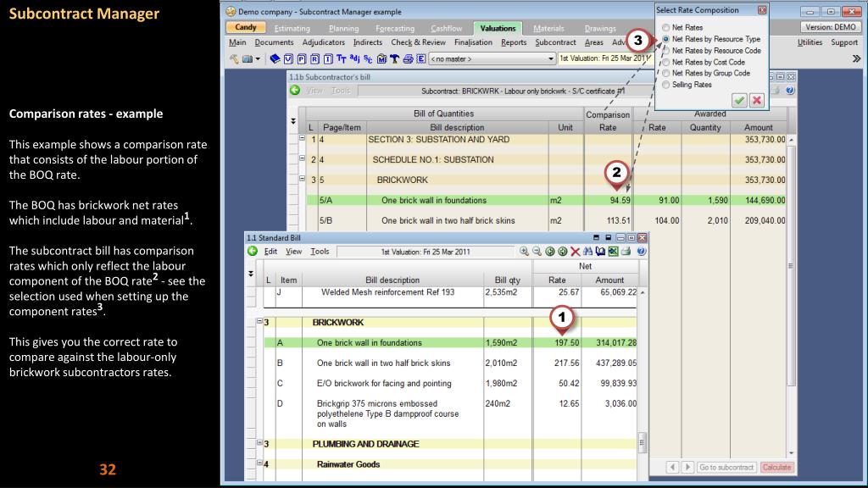Switch to the Estimating tab

(x=292, y=28)
